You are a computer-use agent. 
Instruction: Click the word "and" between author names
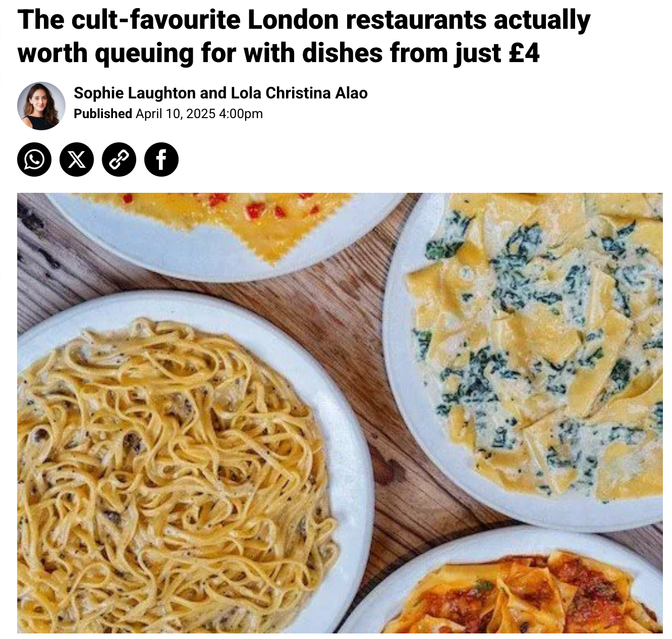tap(213, 93)
